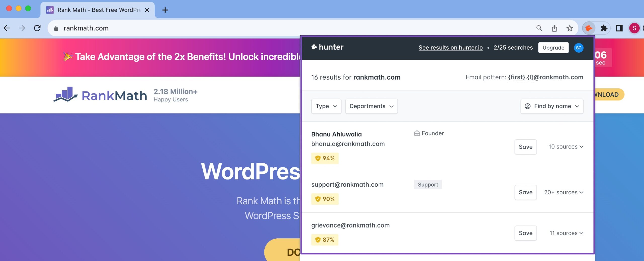644x261 pixels.
Task: Open the Departments filter dropdown
Action: [371, 106]
